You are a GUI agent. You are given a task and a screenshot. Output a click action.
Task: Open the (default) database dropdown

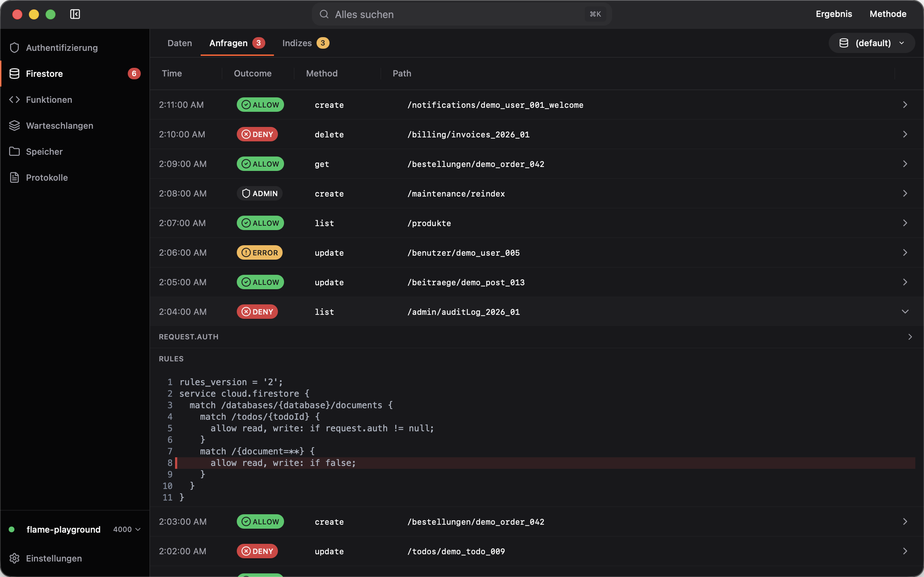(x=872, y=43)
